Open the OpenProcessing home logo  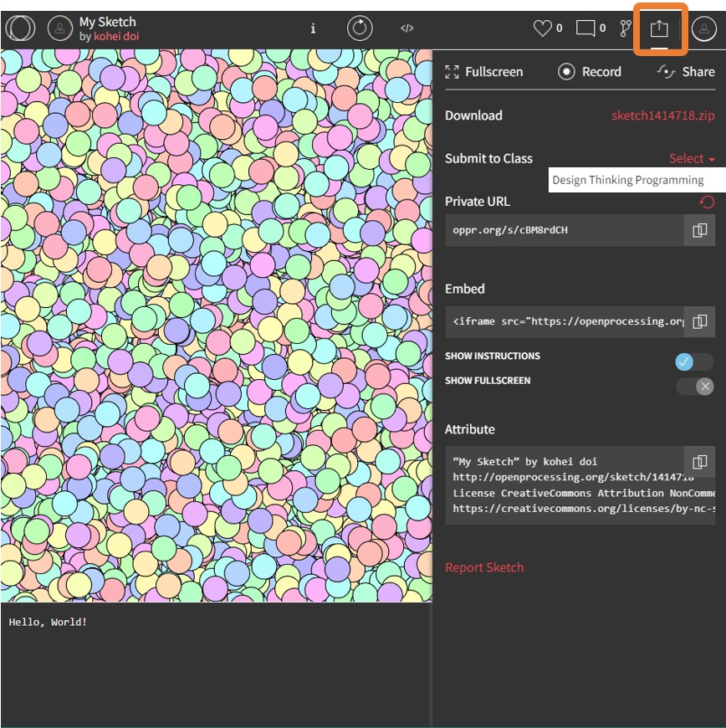pyautogui.click(x=20, y=28)
